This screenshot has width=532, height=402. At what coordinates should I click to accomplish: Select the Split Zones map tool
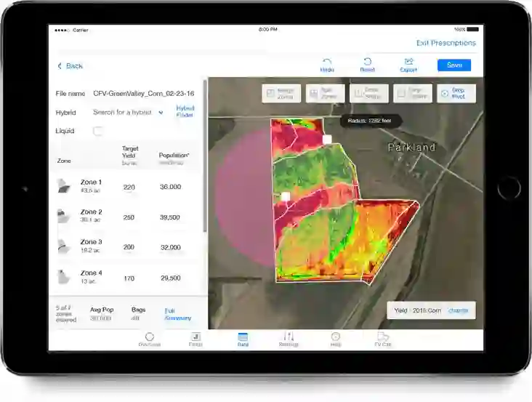click(x=326, y=93)
